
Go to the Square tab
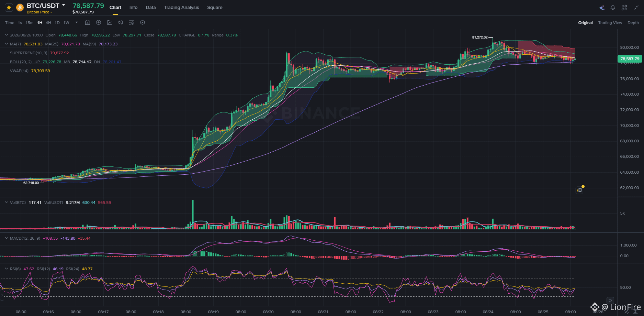tap(215, 8)
